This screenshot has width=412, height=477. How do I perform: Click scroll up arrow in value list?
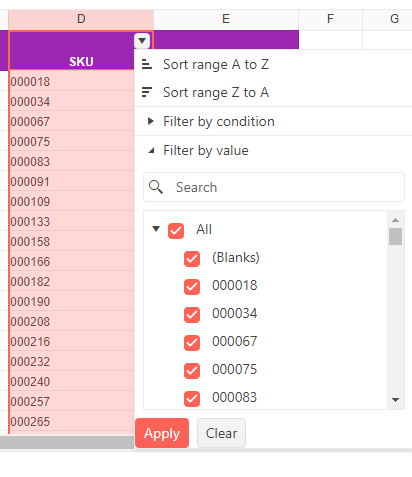[x=396, y=220]
